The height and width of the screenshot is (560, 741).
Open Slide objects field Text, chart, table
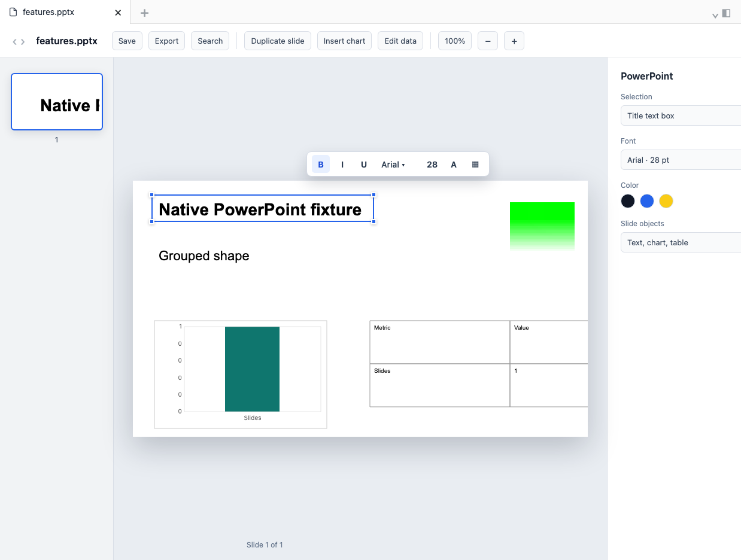(681, 242)
